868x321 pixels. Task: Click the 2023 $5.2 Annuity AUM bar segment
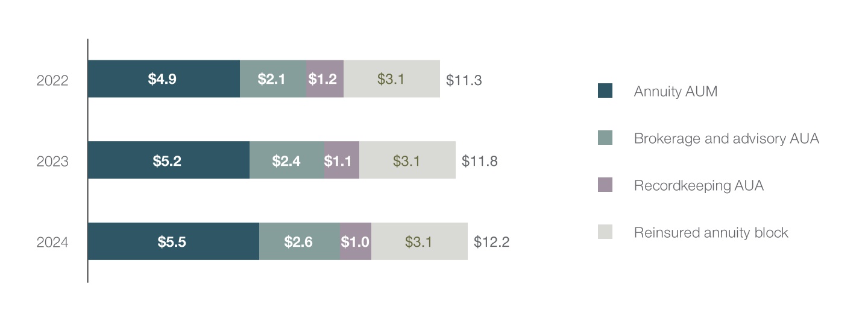pos(168,160)
